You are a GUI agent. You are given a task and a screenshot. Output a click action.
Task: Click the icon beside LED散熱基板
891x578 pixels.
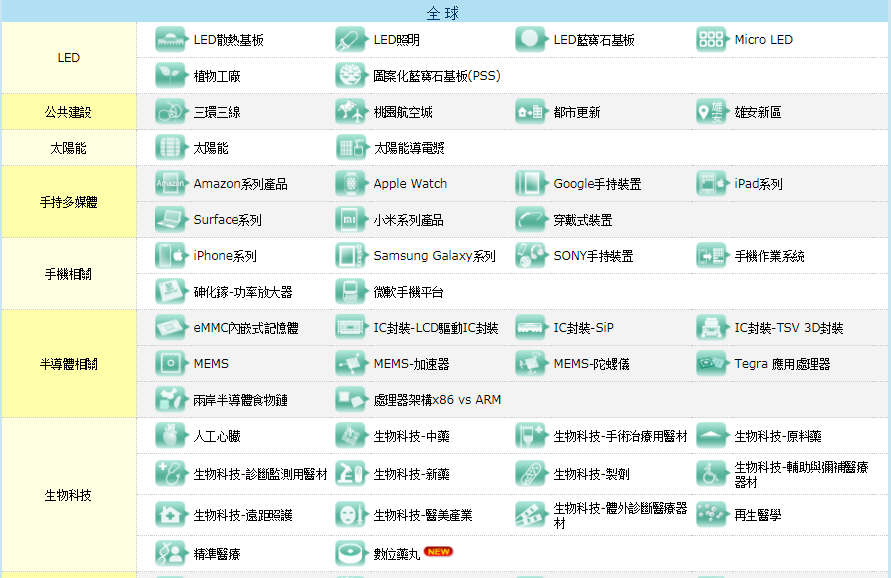pos(171,40)
